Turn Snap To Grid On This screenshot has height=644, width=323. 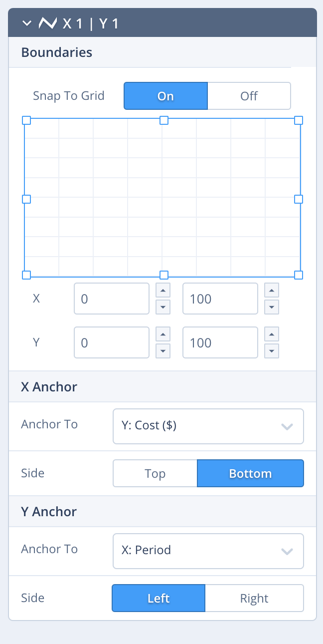165,96
